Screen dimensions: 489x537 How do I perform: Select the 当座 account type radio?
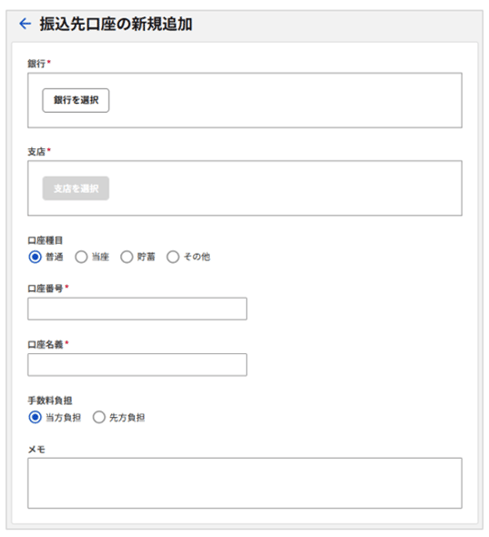81,257
